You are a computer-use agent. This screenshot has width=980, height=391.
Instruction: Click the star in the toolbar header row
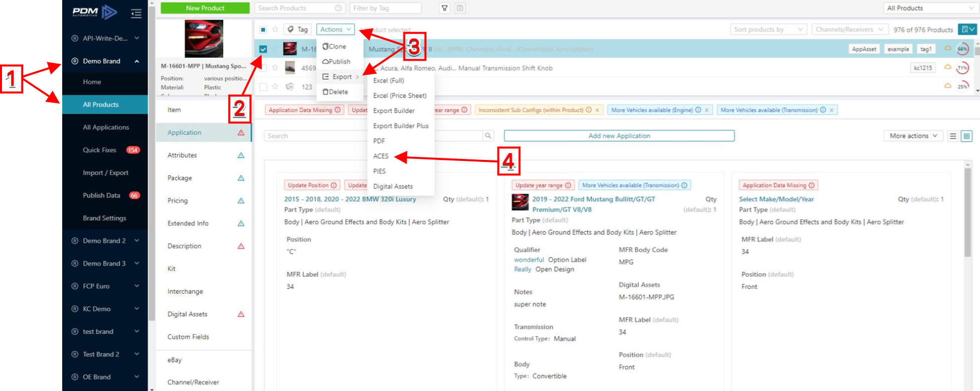pos(275,30)
